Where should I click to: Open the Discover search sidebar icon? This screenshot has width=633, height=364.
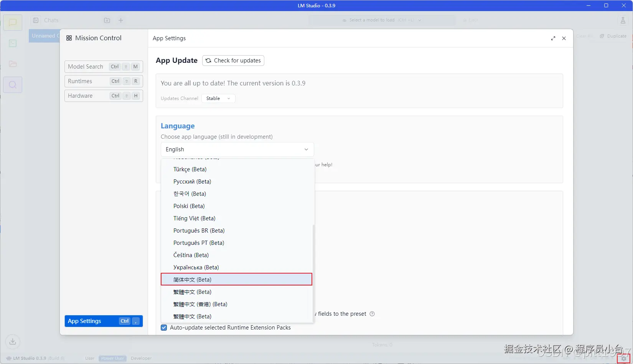pyautogui.click(x=13, y=85)
